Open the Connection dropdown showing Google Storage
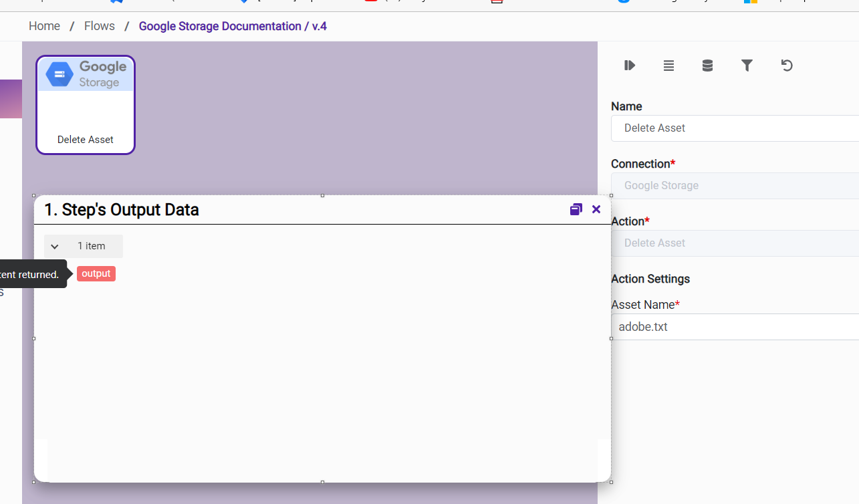 click(734, 186)
